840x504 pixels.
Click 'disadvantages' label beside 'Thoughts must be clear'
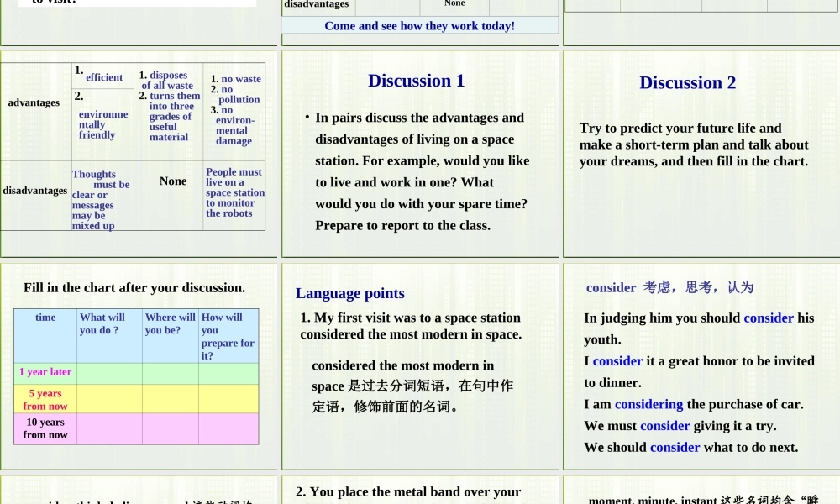(x=35, y=191)
